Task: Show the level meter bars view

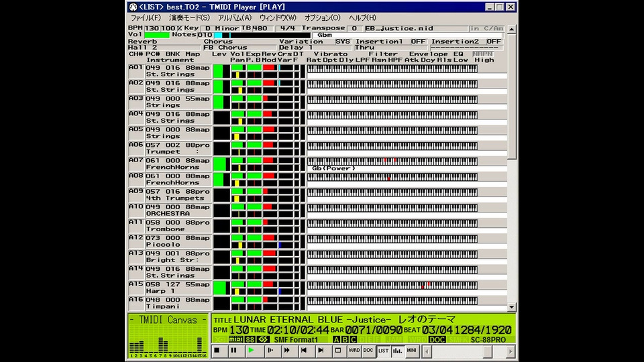Action: click(398, 351)
